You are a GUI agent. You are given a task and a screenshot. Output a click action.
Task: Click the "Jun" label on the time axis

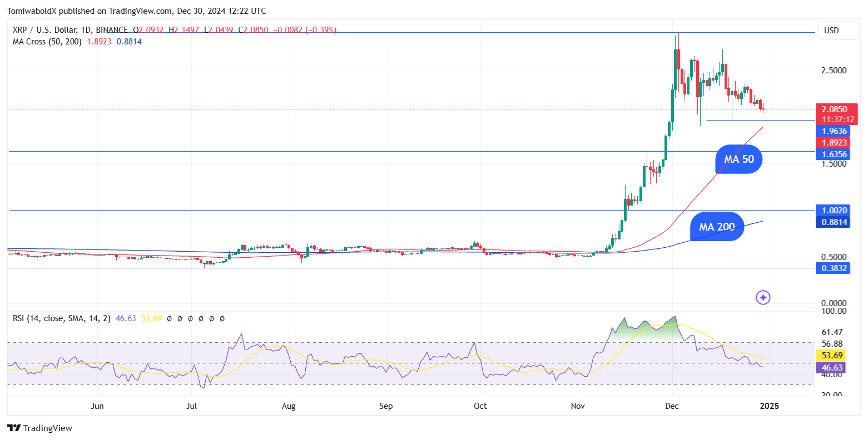(97, 406)
